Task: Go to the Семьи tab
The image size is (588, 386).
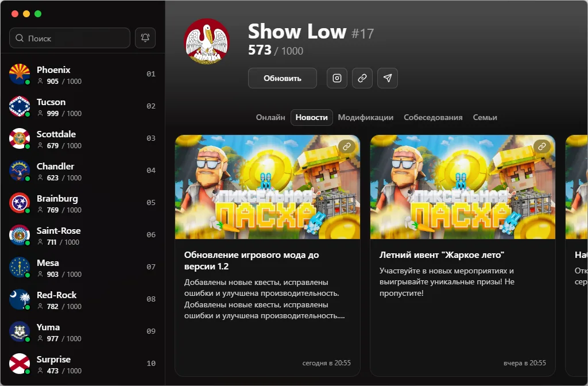Action: [485, 117]
